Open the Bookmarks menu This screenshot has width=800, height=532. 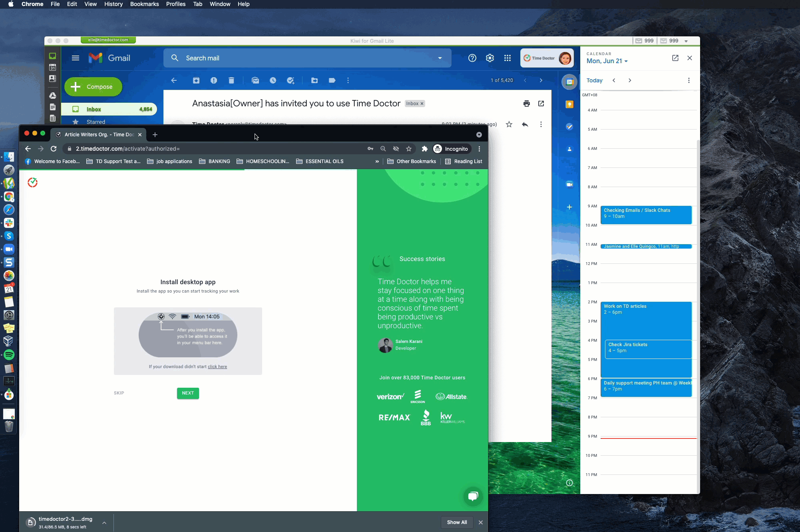pos(145,4)
